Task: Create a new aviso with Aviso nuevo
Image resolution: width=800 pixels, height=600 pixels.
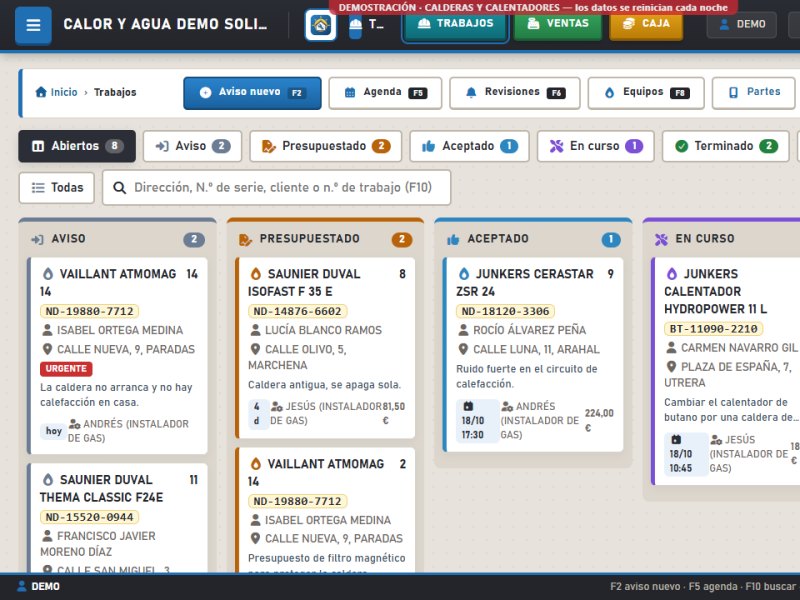Action: click(252, 93)
